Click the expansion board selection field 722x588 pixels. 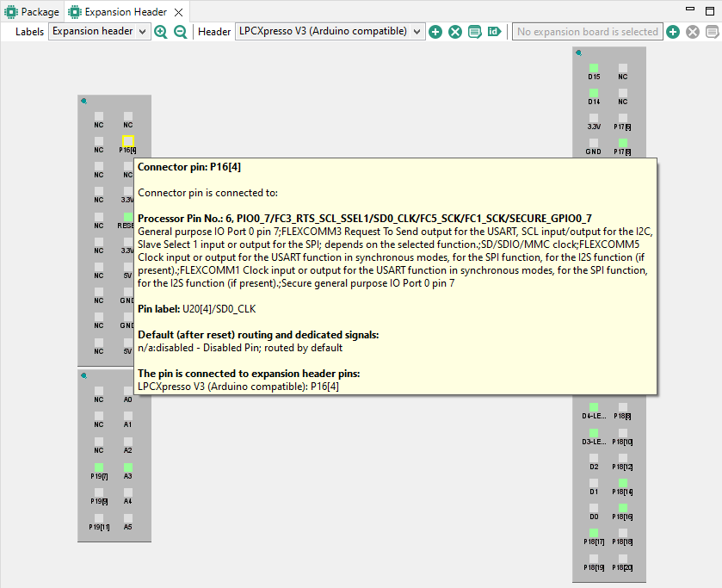coord(587,32)
